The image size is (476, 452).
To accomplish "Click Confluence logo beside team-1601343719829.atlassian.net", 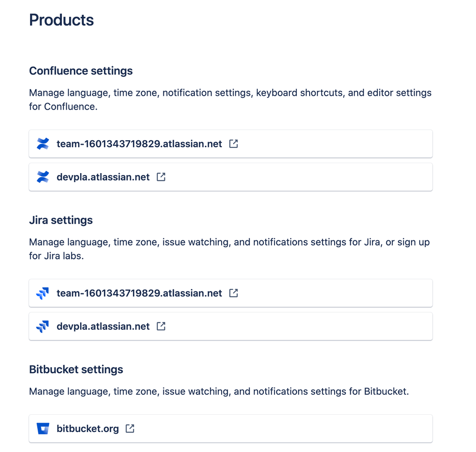I will click(x=43, y=144).
